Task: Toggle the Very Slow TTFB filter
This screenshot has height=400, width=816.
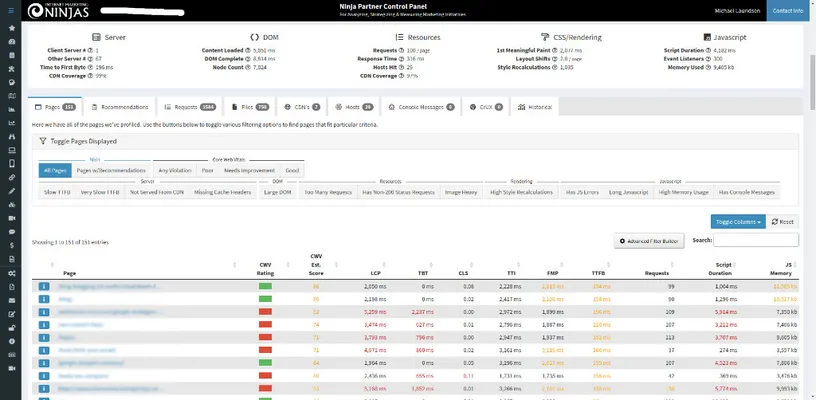Action: (100, 191)
